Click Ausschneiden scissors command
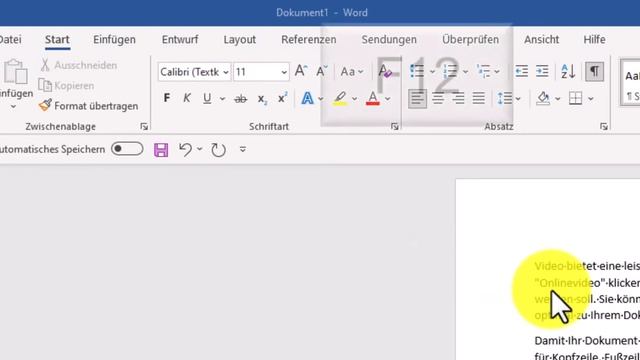Screen dimensions: 640x360 [x=78, y=65]
